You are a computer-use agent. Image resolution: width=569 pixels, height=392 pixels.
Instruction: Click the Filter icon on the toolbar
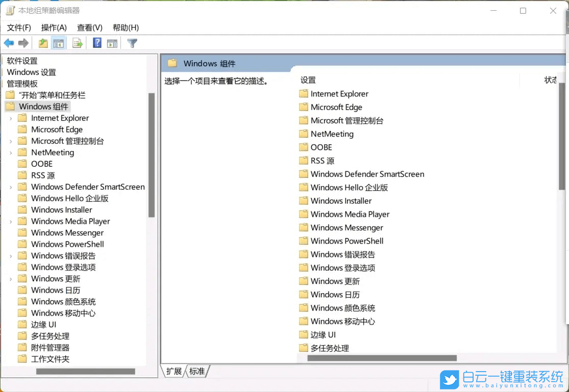pos(132,43)
